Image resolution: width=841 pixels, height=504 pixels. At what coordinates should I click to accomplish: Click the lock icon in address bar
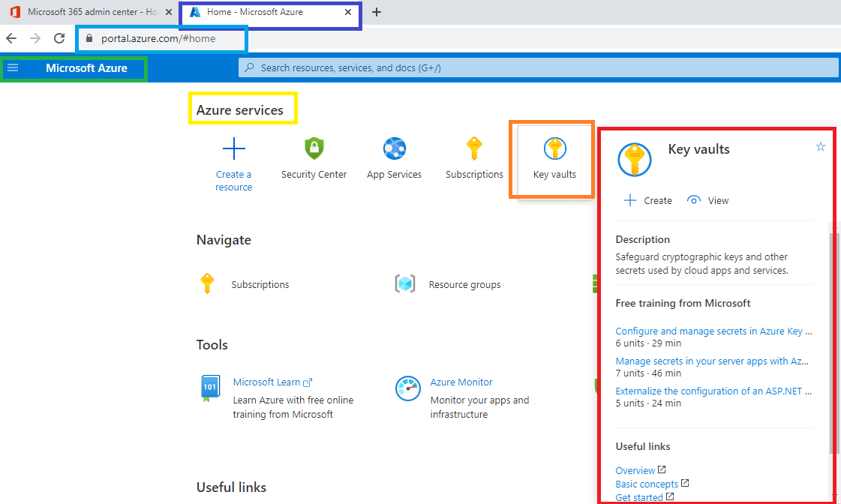pyautogui.click(x=89, y=38)
